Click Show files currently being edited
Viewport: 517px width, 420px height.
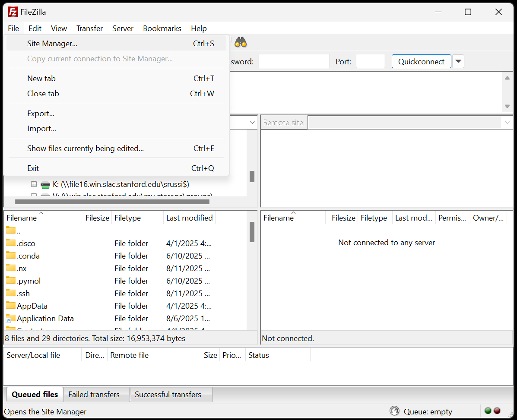point(86,148)
